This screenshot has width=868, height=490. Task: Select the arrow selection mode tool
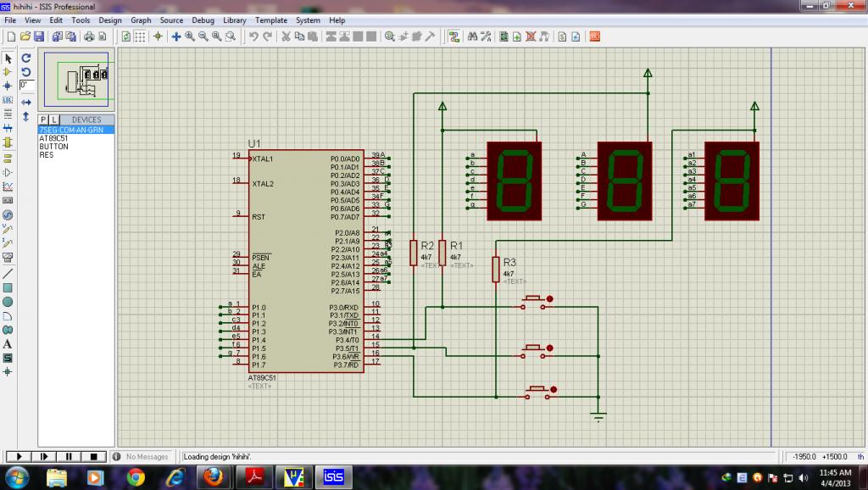pos(8,58)
